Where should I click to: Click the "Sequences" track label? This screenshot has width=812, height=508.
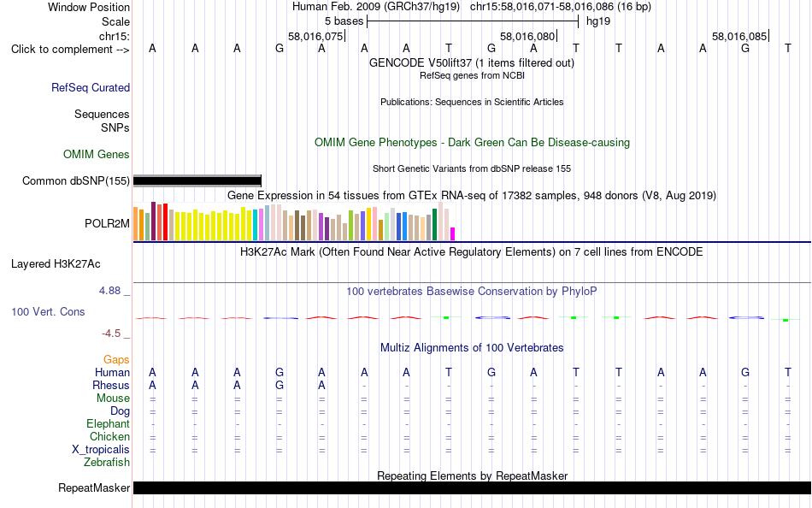[102, 114]
